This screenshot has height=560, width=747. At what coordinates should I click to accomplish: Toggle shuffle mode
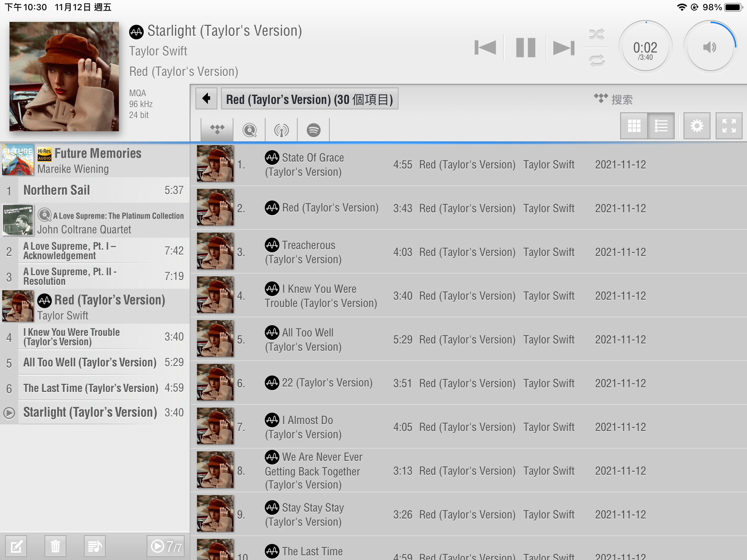coord(597,35)
